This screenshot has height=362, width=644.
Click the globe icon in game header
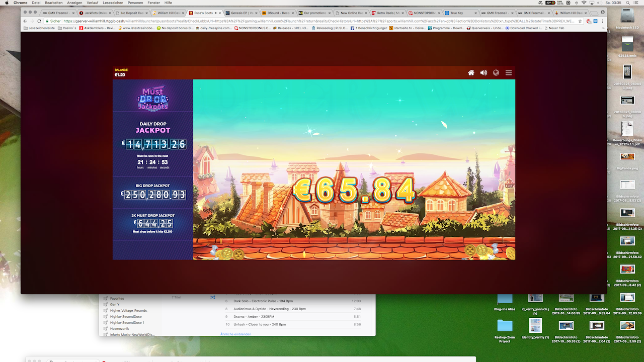click(x=496, y=73)
